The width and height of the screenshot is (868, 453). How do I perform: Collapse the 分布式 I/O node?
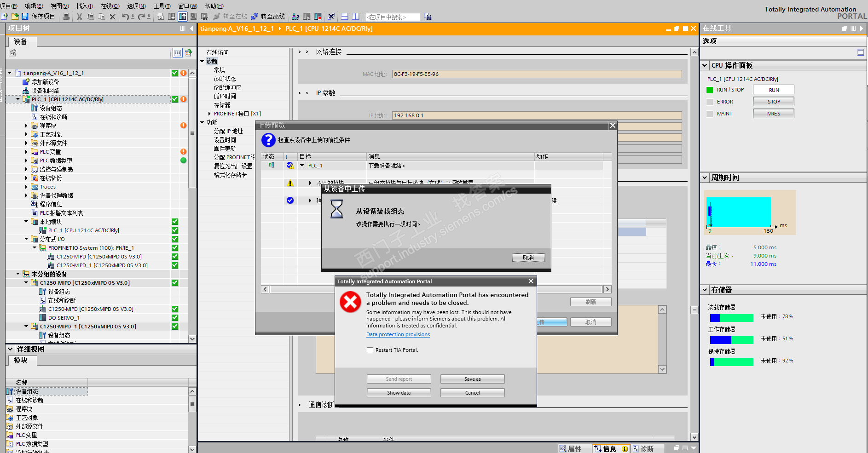[26, 239]
